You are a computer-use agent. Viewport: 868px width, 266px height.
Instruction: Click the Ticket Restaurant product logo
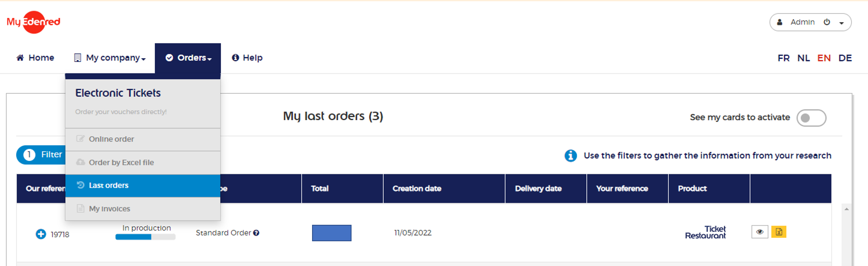tap(705, 232)
